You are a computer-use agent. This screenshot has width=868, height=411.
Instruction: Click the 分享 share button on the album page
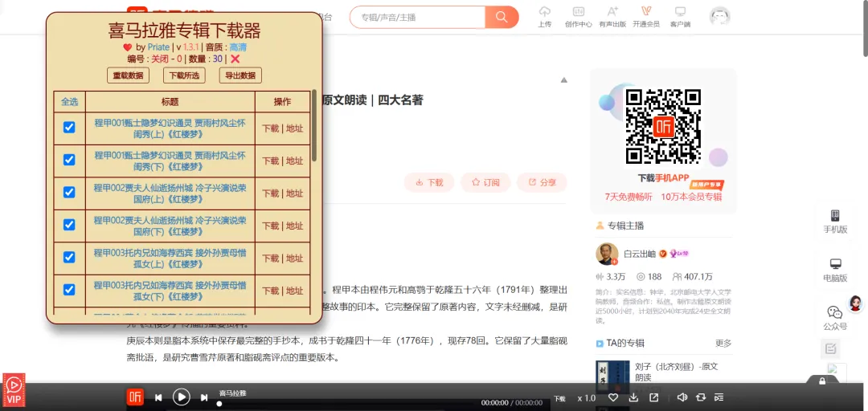click(542, 182)
